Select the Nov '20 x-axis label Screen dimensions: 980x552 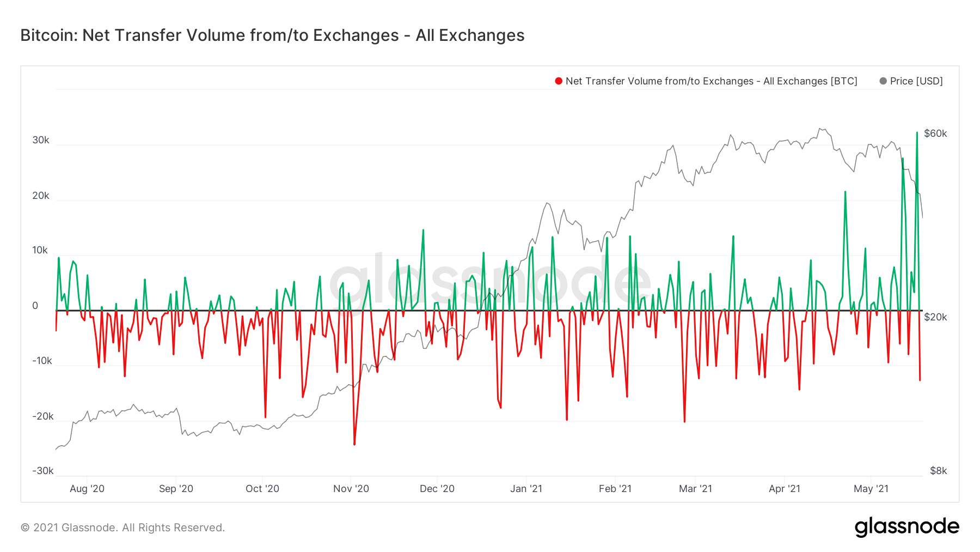point(351,489)
